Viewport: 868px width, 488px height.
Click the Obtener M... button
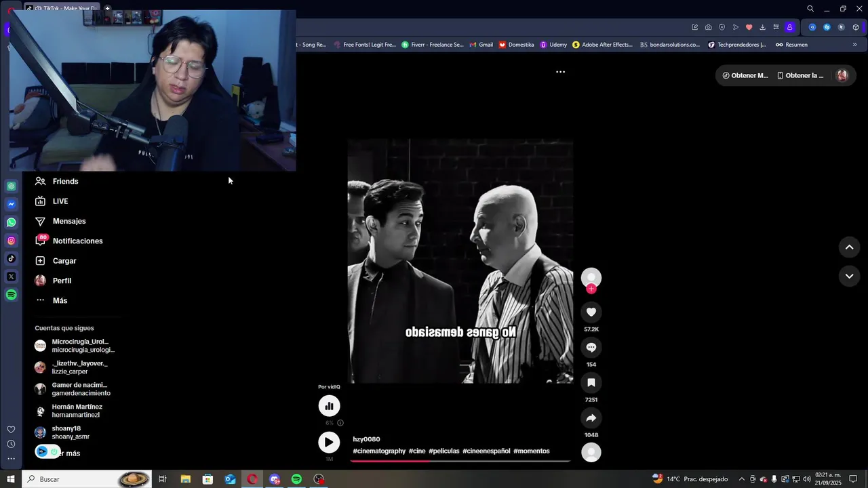pyautogui.click(x=745, y=75)
